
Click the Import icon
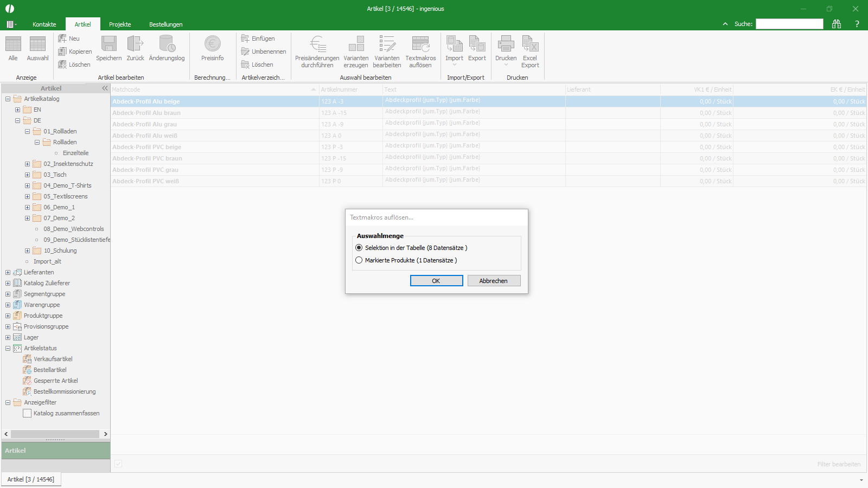tap(454, 44)
